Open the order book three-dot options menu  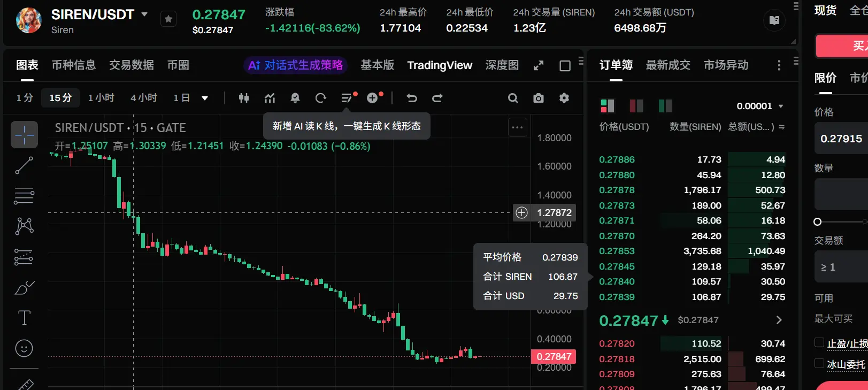(779, 65)
